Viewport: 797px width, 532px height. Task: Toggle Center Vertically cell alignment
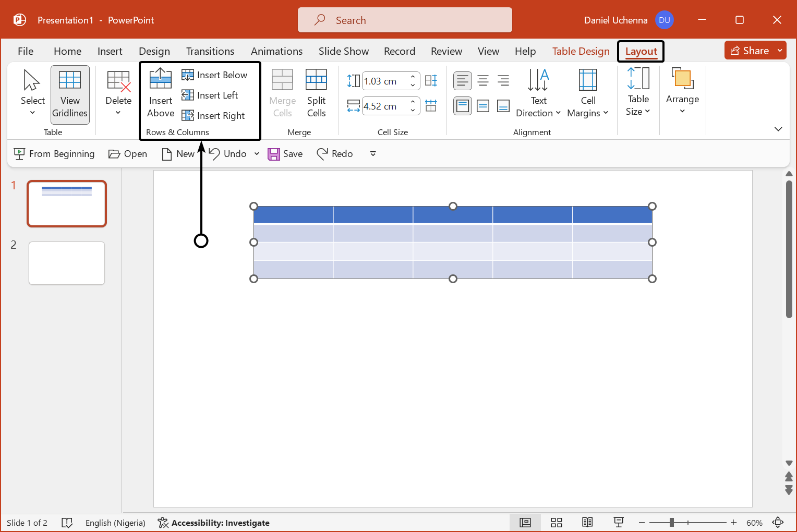[x=483, y=106]
